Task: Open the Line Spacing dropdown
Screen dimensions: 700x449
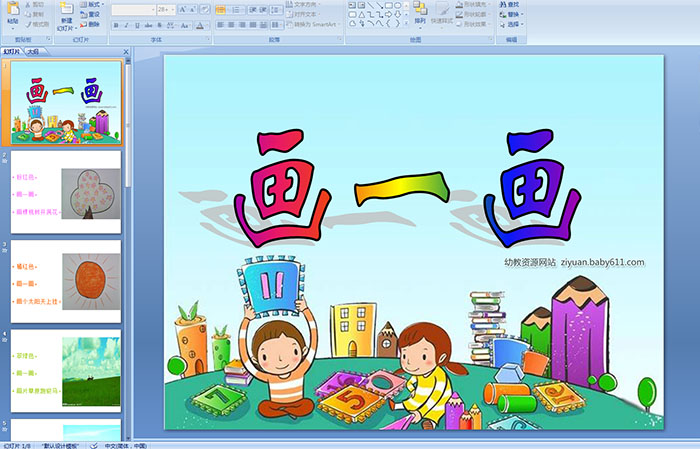Action: (x=276, y=10)
